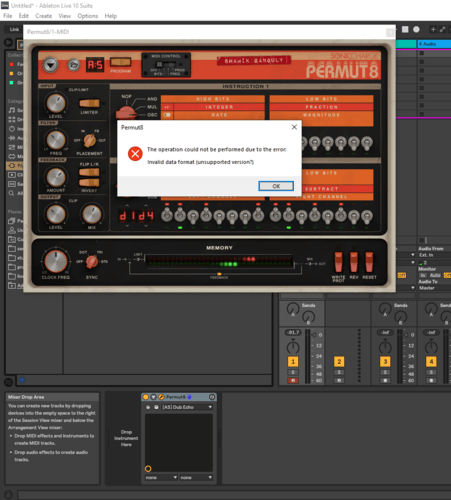Click the device save preset disk icon
The height and width of the screenshot is (500, 451).
click(156, 407)
